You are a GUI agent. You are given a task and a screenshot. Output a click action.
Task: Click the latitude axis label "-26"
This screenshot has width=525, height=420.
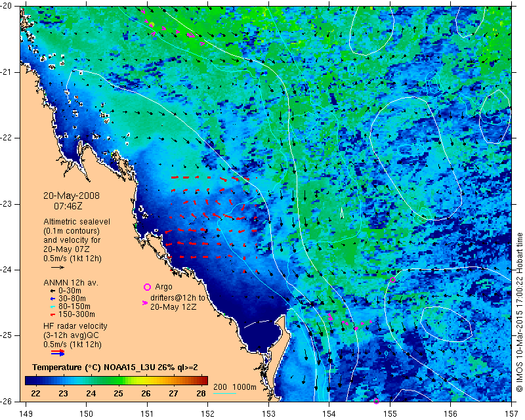tap(7, 401)
